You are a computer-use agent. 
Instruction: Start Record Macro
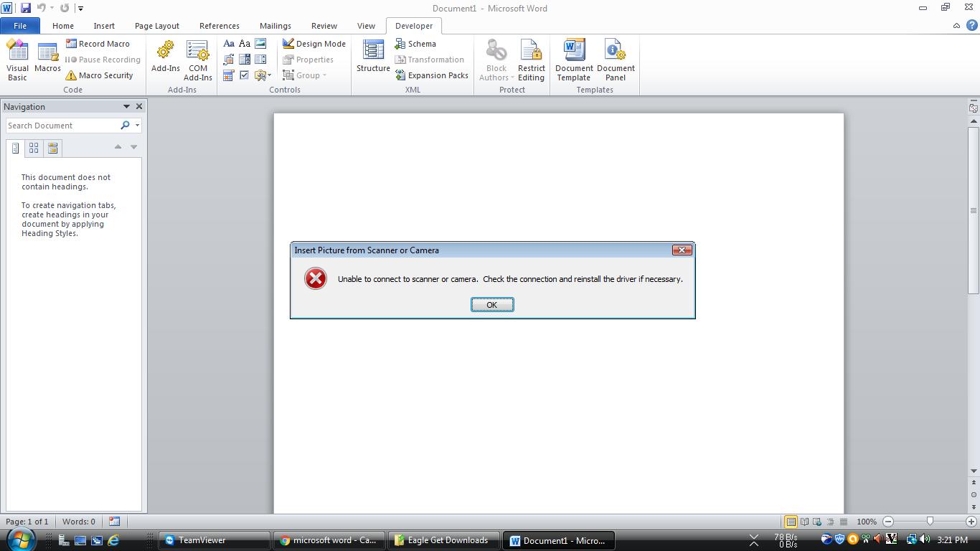coord(98,44)
